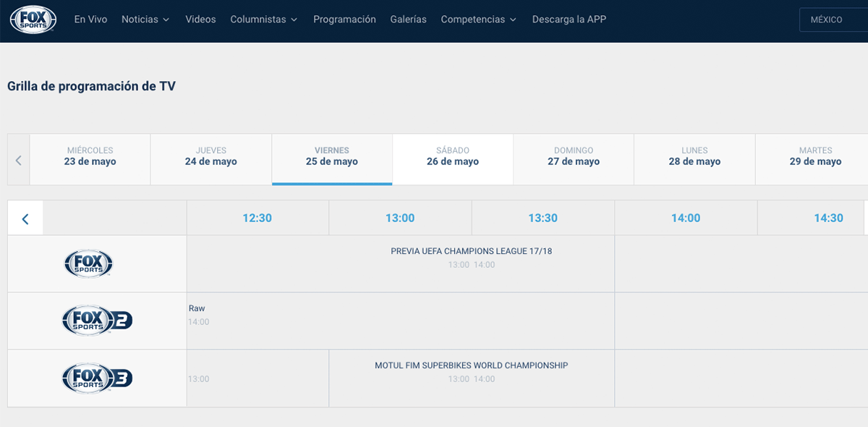
Task: Open Previa UEFA Champions League 17/18 program
Action: click(472, 252)
